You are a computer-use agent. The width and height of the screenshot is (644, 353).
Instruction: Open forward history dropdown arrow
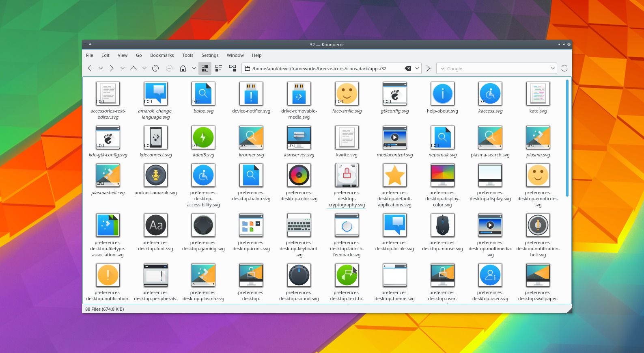(123, 68)
